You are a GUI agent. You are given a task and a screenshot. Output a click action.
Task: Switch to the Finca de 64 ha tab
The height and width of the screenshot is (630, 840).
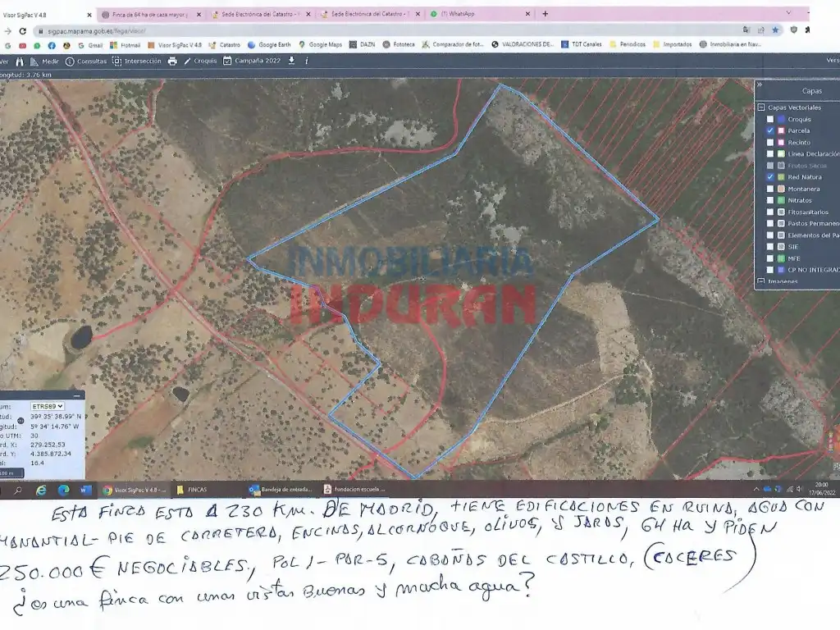tap(151, 15)
